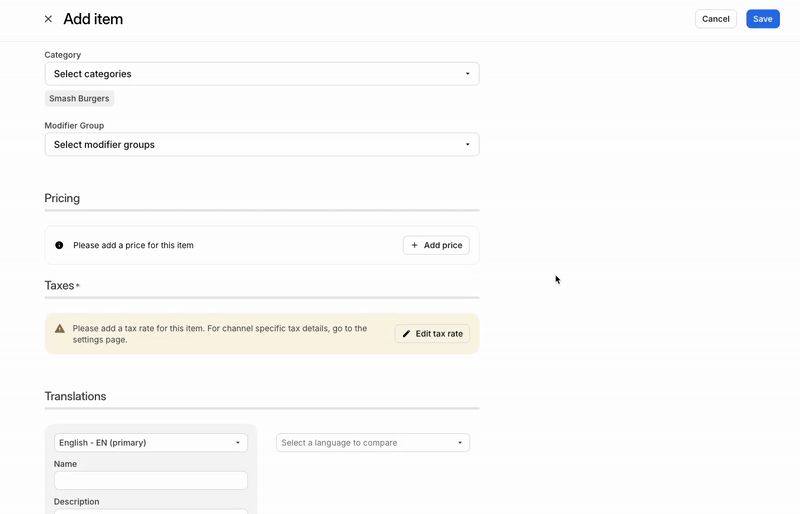The width and height of the screenshot is (800, 514).
Task: Click the Translations section heading
Action: pyautogui.click(x=76, y=396)
